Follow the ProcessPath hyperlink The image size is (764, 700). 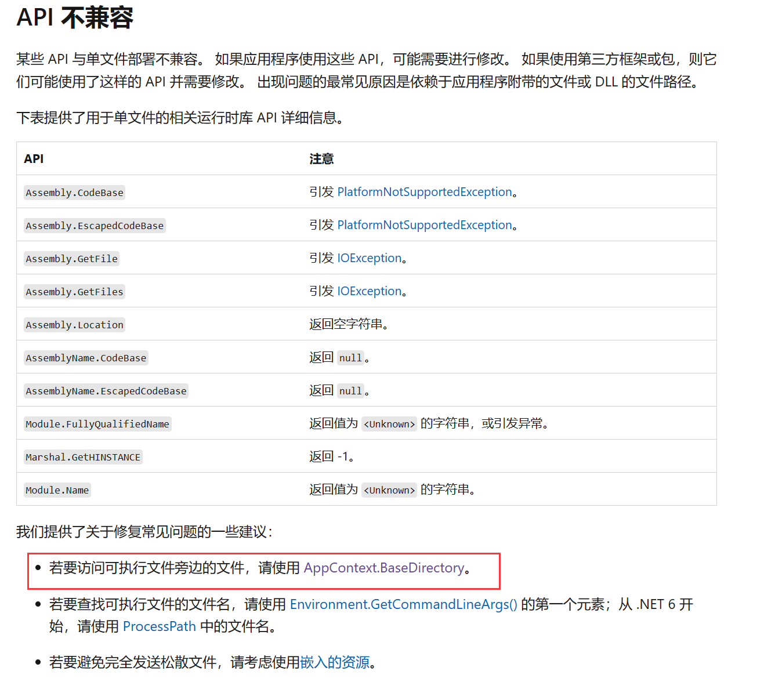[159, 626]
